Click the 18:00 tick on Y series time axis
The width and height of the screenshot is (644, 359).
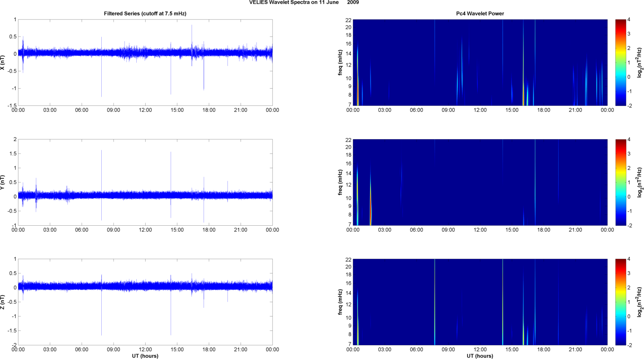pos(209,230)
